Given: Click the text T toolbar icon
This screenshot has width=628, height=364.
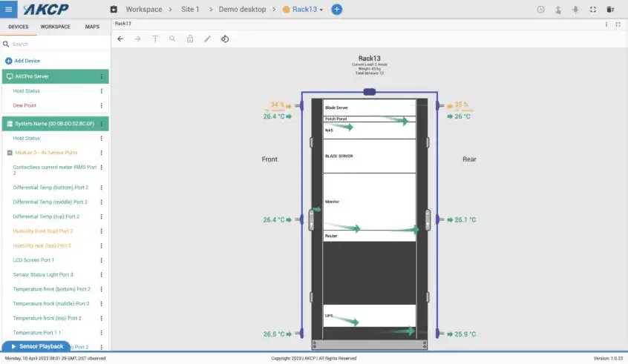Looking at the screenshot, I should (155, 39).
